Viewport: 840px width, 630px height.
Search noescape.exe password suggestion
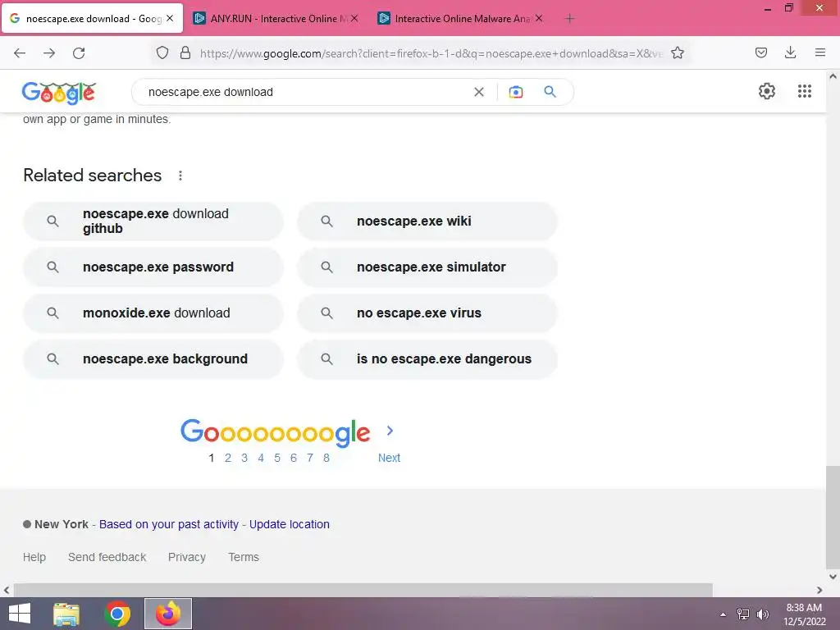(153, 267)
